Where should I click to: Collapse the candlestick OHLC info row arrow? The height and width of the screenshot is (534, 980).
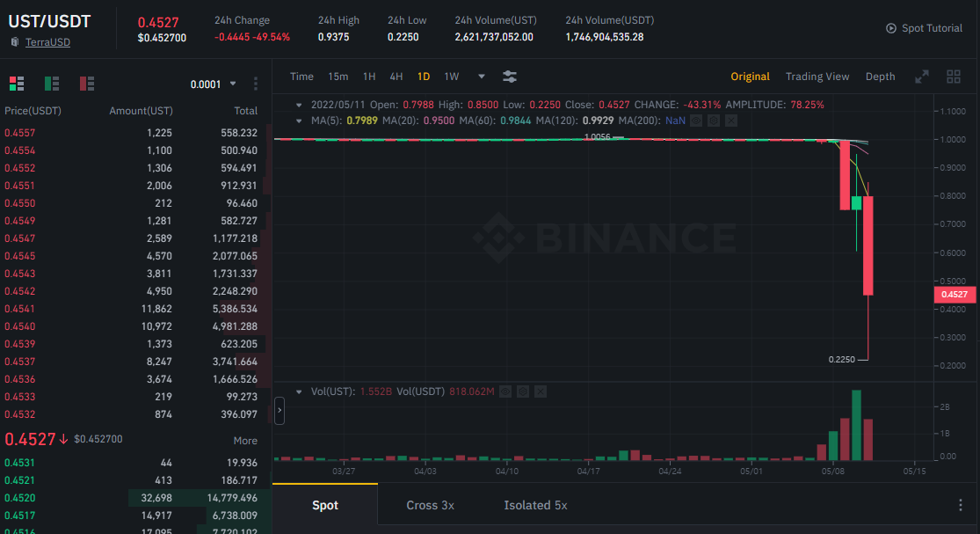pos(299,105)
